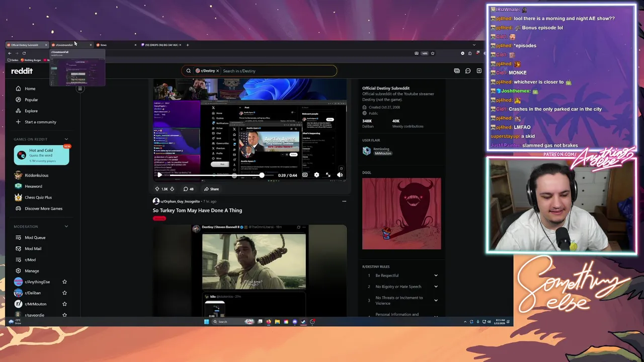Go back in browser history
This screenshot has width=644, height=362.
10,53
